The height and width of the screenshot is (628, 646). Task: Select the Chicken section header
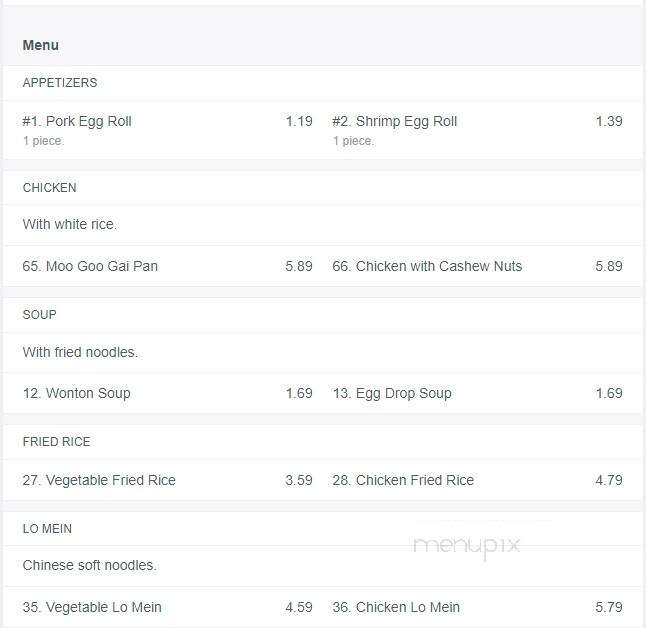tap(50, 188)
